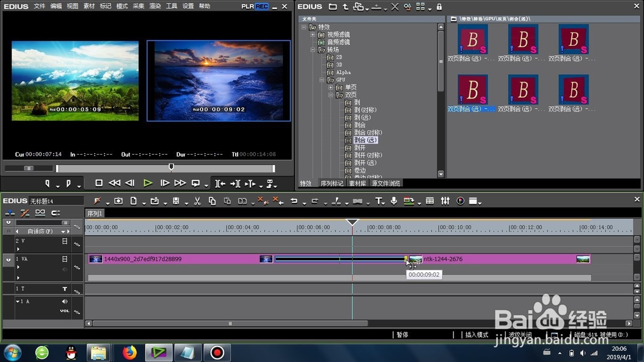Viewport: 644px width, 362px height.
Task: Open the 渲染 menu
Action: coord(155,6)
